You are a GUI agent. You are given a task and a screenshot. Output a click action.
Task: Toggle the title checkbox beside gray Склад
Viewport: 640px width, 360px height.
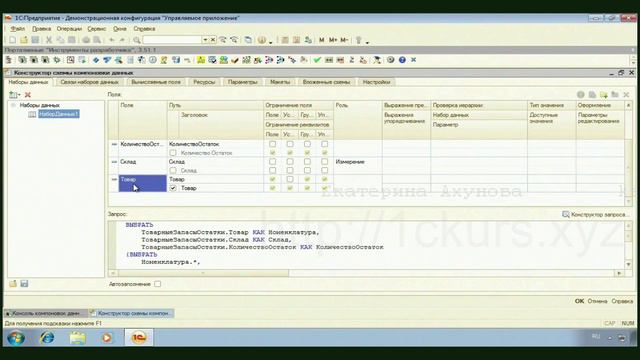point(173,170)
